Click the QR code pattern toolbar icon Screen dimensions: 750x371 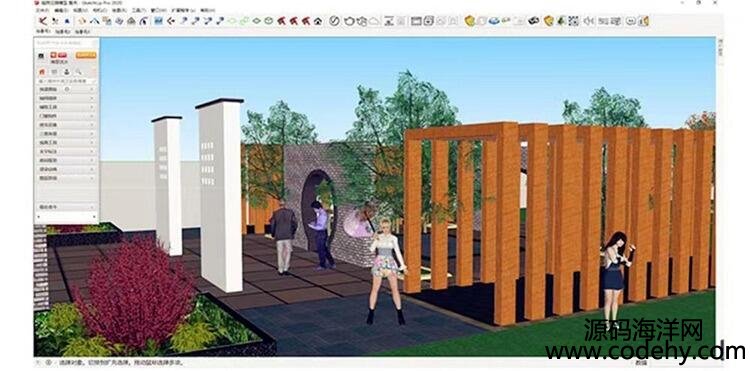coord(574,21)
